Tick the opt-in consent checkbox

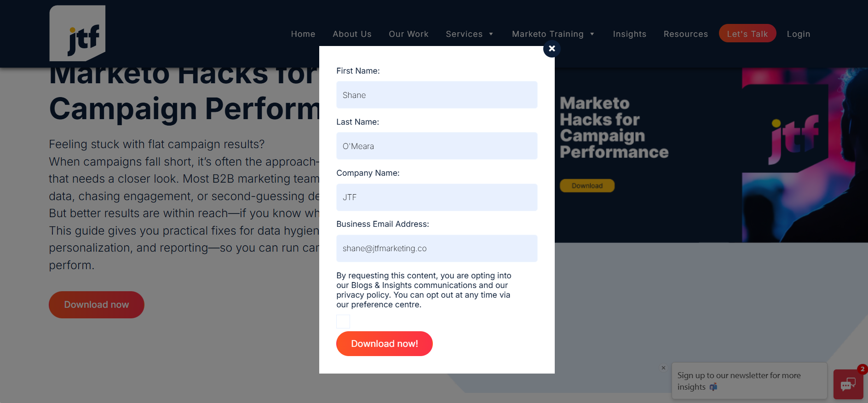pyautogui.click(x=343, y=322)
